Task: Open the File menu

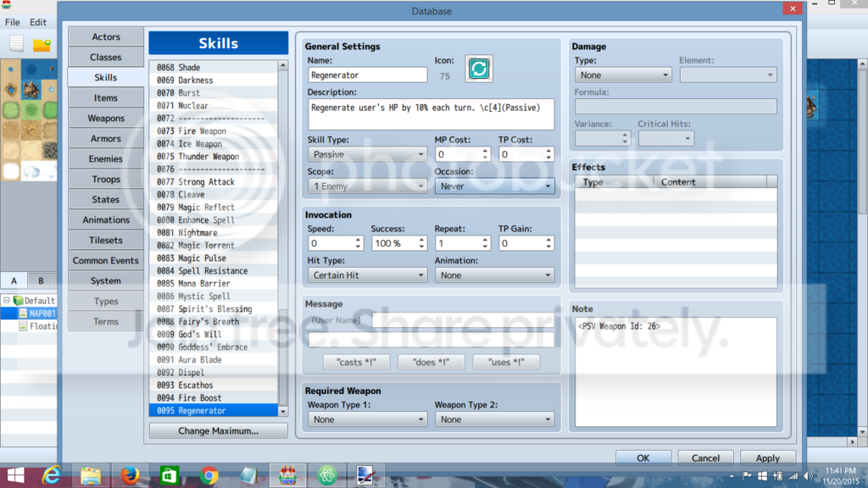Action: 12,22
